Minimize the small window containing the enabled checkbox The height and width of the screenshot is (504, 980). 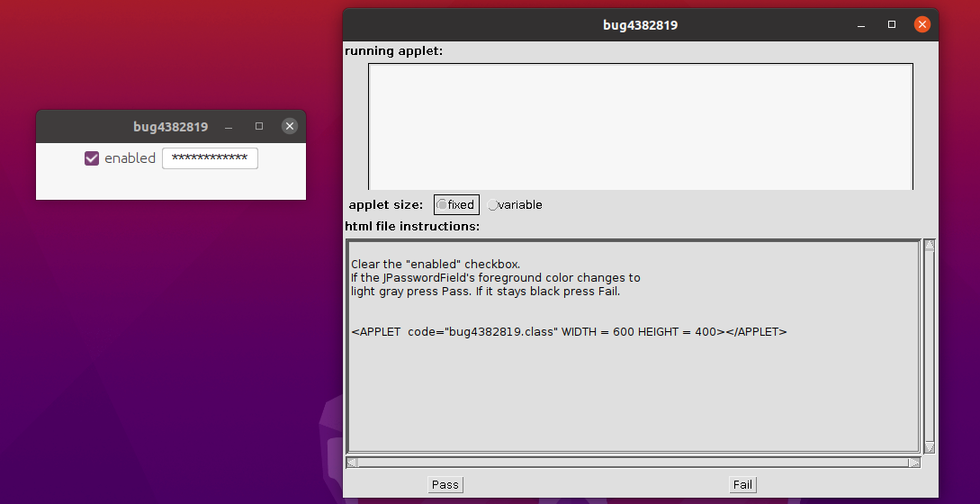click(x=229, y=127)
